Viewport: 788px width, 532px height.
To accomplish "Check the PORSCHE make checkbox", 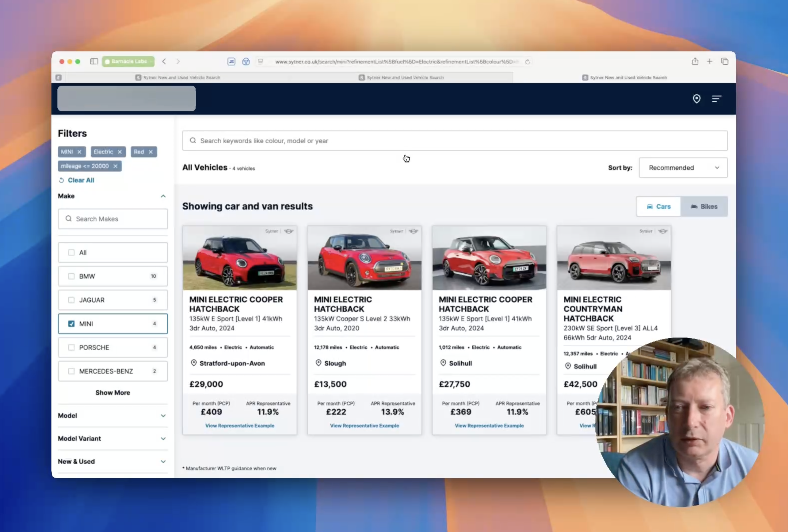I will [x=71, y=348].
